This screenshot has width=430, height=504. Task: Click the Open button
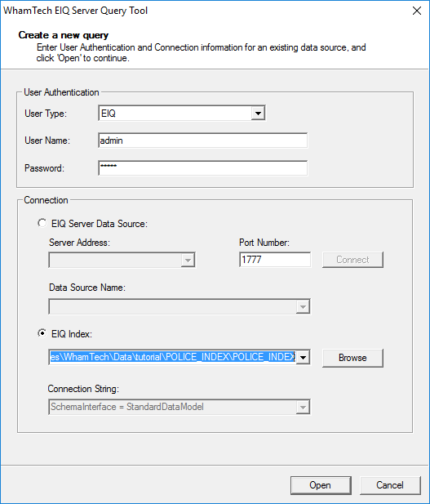click(321, 485)
